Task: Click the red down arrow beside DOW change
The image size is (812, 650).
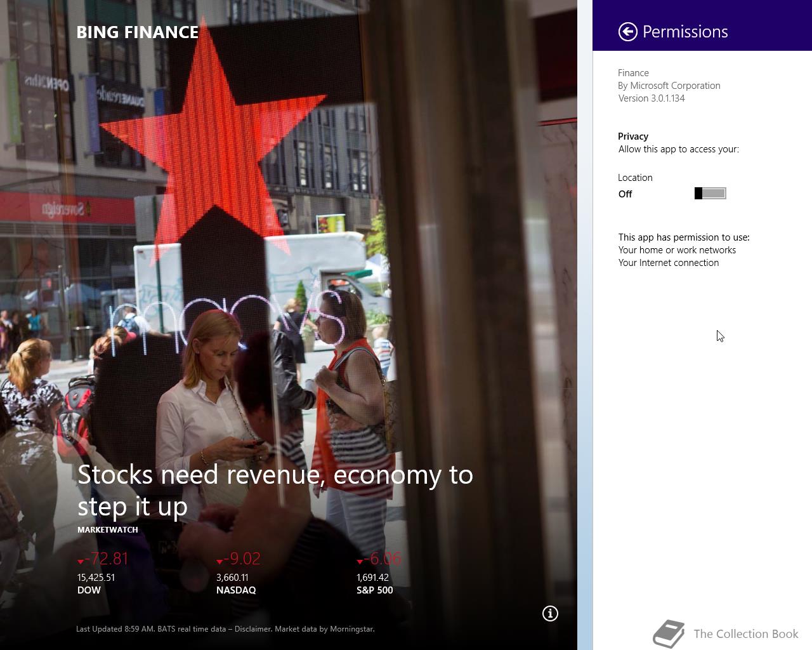Action: pyautogui.click(x=81, y=562)
